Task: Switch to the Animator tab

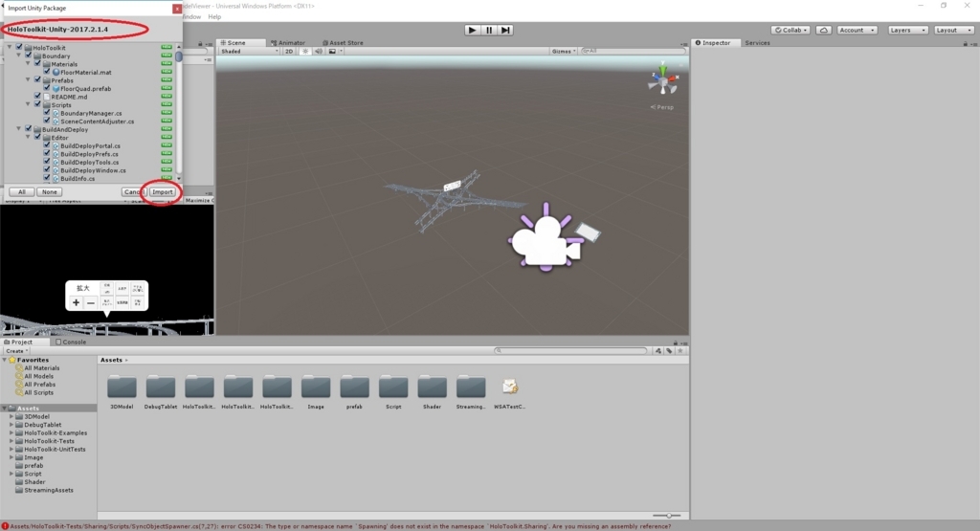Action: point(288,43)
